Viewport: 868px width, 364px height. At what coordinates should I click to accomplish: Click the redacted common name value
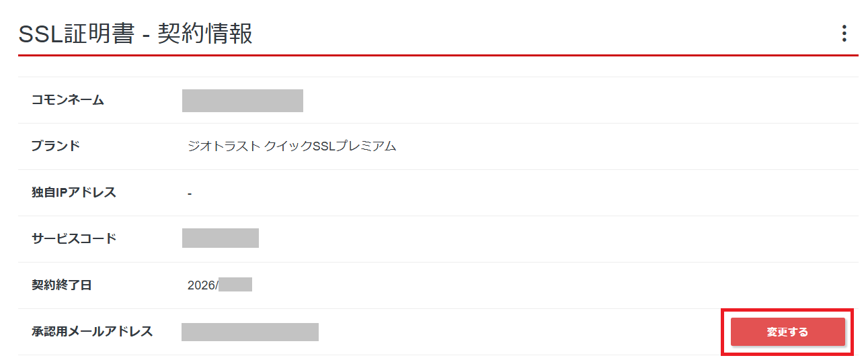(242, 100)
